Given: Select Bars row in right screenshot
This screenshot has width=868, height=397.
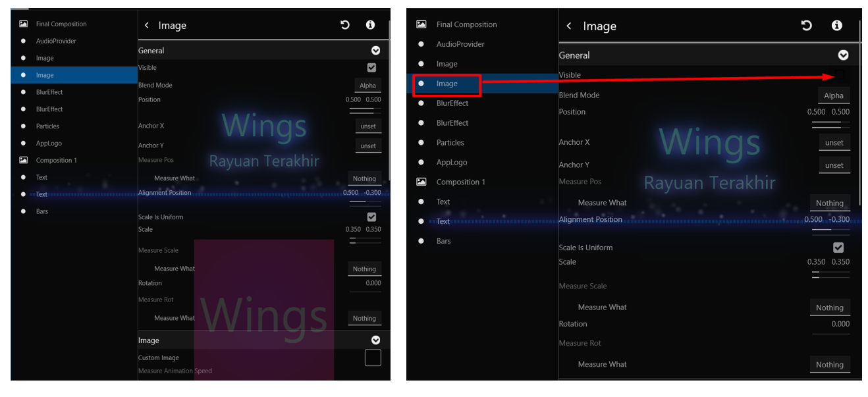Looking at the screenshot, I should tap(483, 241).
